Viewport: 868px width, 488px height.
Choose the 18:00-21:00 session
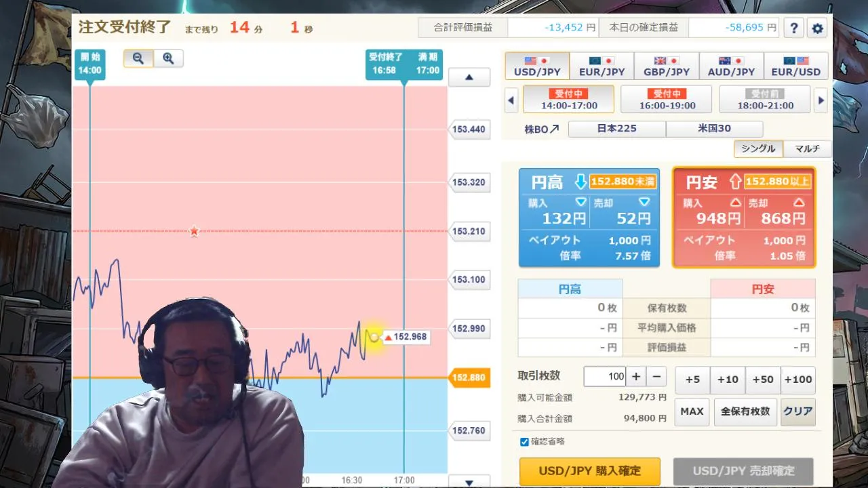[x=765, y=99]
